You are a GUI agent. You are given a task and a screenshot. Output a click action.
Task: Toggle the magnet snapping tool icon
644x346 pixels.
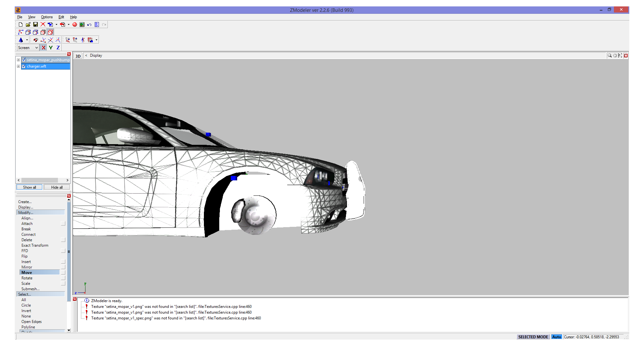point(36,40)
